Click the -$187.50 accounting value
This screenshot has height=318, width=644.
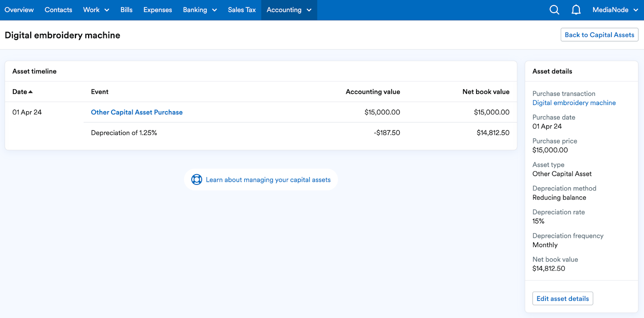(387, 133)
